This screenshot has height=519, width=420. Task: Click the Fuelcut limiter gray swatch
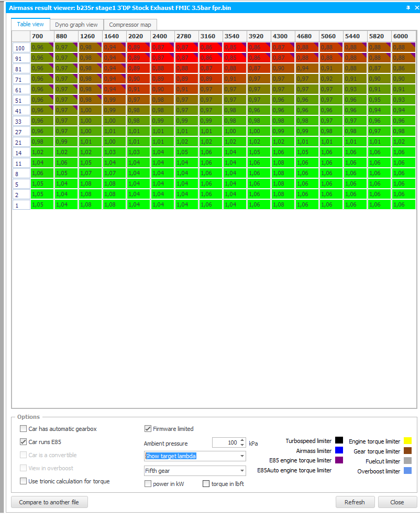tap(408, 461)
